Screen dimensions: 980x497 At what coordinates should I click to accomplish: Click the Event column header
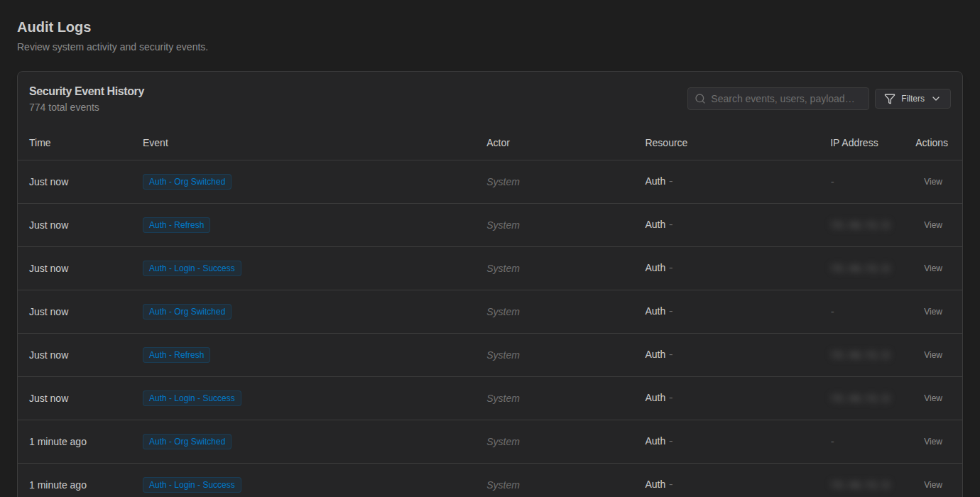tap(156, 143)
